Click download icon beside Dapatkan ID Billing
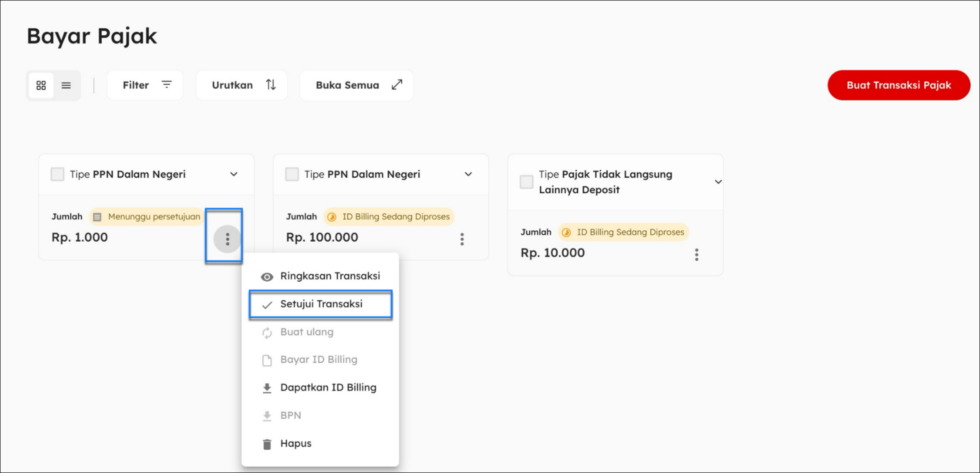The image size is (980, 473). 267,388
